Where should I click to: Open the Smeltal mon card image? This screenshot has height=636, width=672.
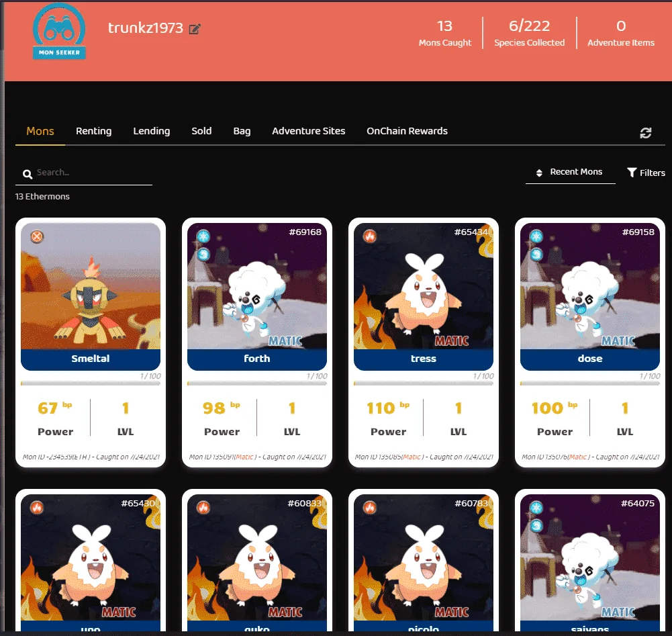(91, 285)
